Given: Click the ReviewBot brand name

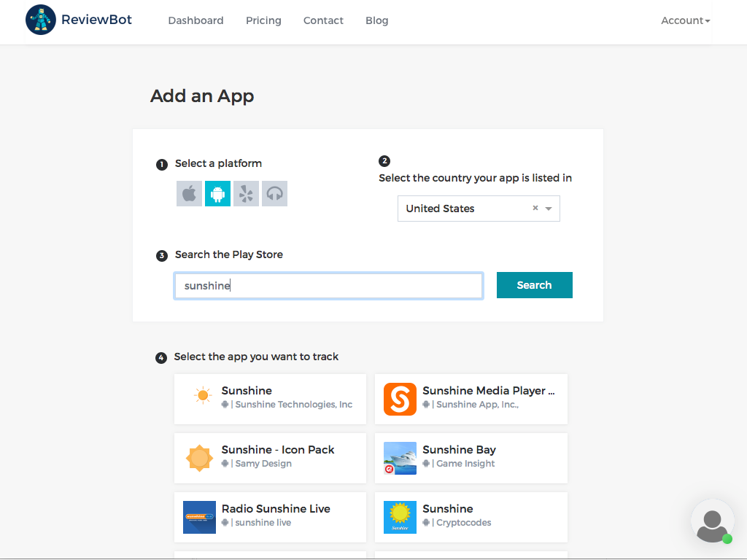Looking at the screenshot, I should pos(97,20).
